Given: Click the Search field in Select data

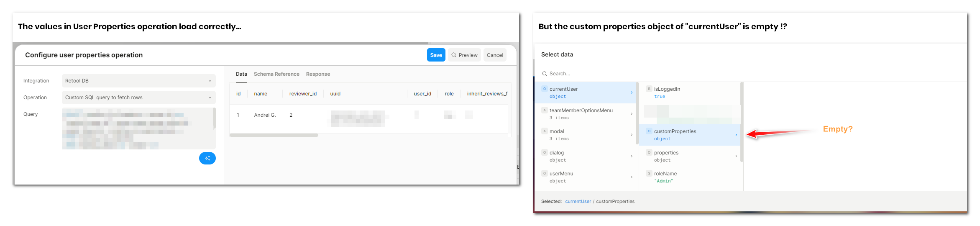Looking at the screenshot, I should coord(753,74).
